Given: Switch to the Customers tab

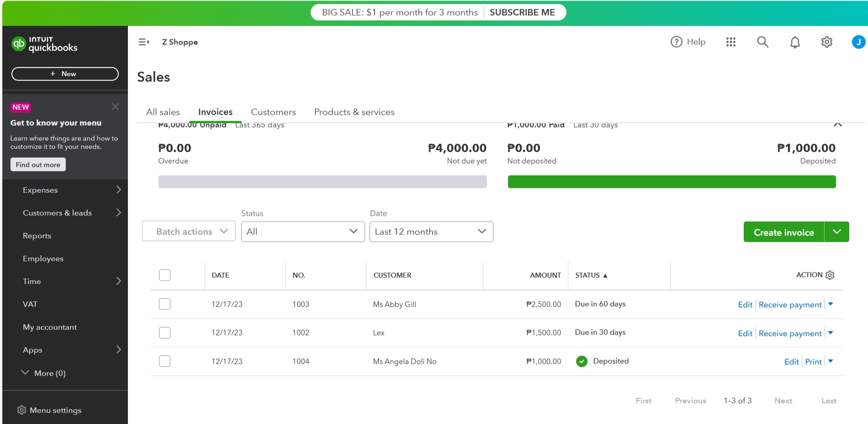Looking at the screenshot, I should point(273,112).
